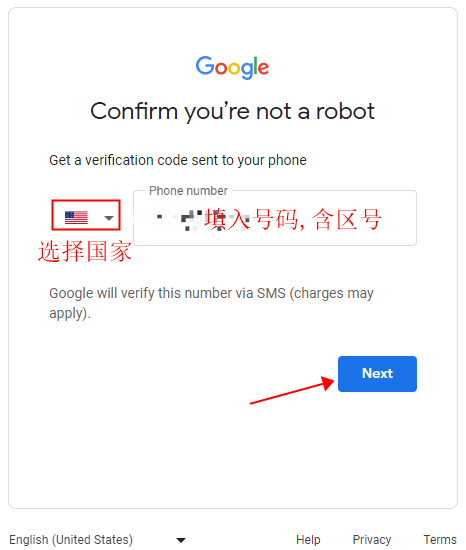Viewport: 466px width, 550px height.
Task: Click the red arrow pointing to Next
Action: coord(292,390)
